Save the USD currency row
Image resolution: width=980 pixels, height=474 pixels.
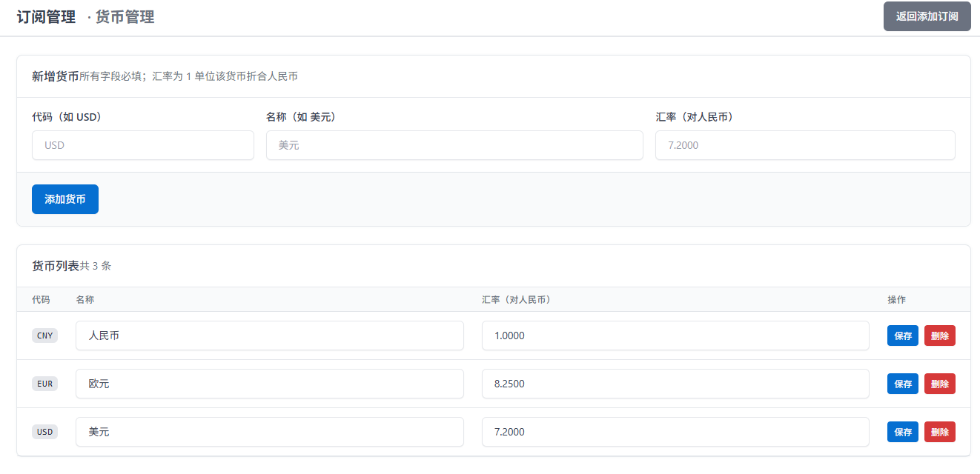click(x=902, y=432)
